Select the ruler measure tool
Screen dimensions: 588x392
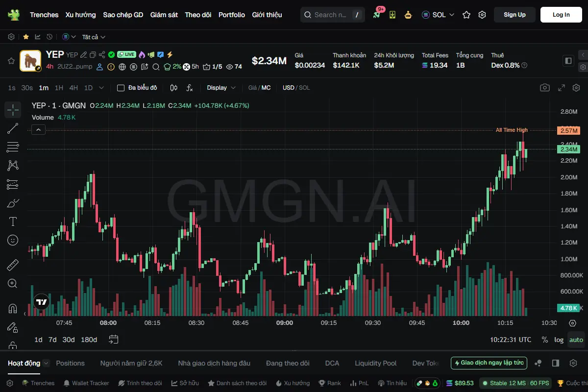[x=13, y=265]
